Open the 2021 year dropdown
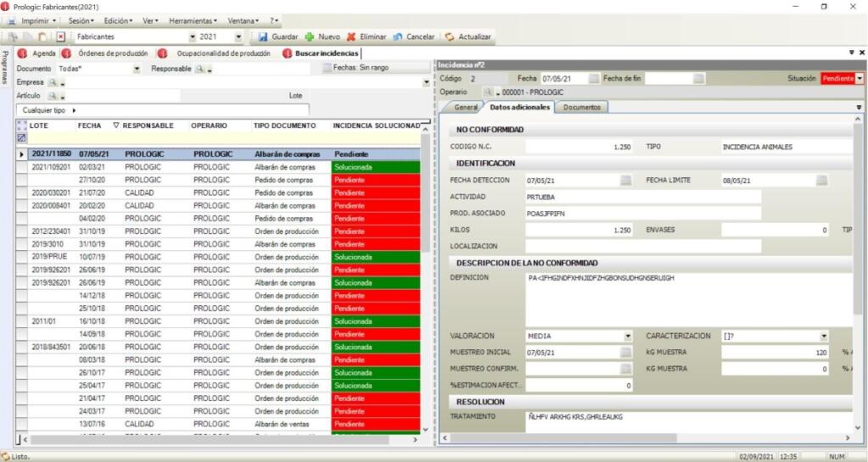The image size is (868, 462). click(x=238, y=37)
